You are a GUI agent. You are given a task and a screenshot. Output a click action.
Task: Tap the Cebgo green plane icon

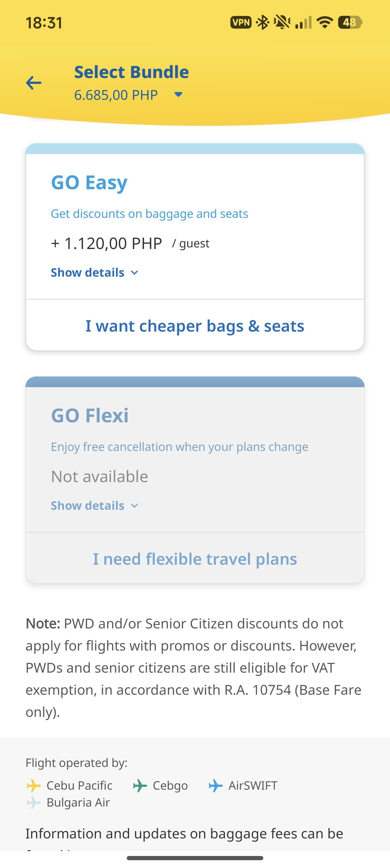click(x=140, y=785)
